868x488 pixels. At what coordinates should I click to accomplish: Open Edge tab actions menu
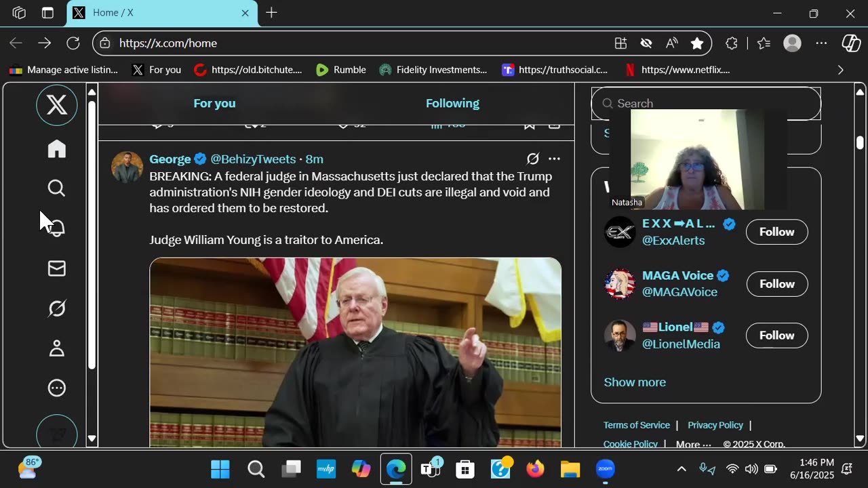point(47,13)
